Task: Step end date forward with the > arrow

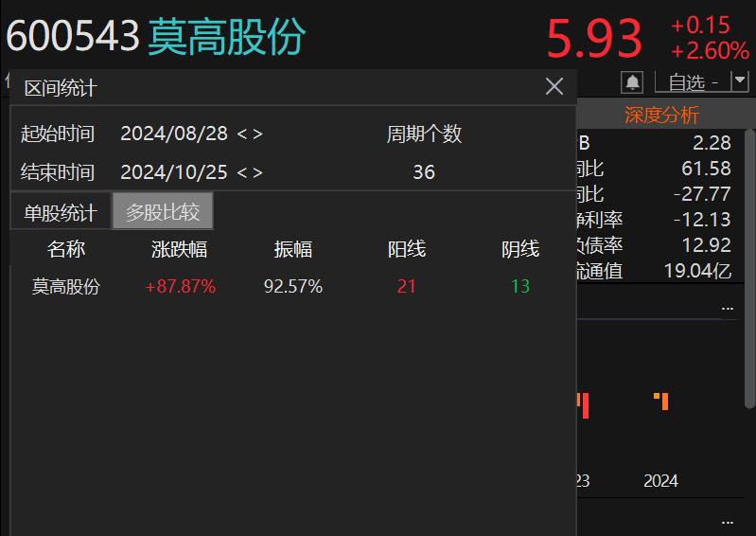Action: click(257, 172)
